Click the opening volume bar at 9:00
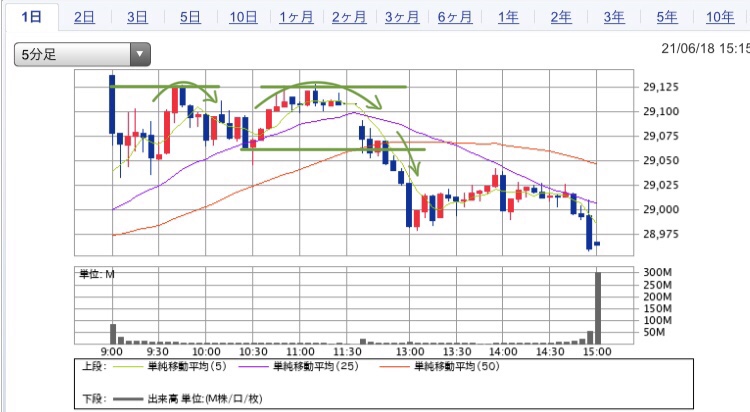This screenshot has height=412, width=750. (113, 334)
